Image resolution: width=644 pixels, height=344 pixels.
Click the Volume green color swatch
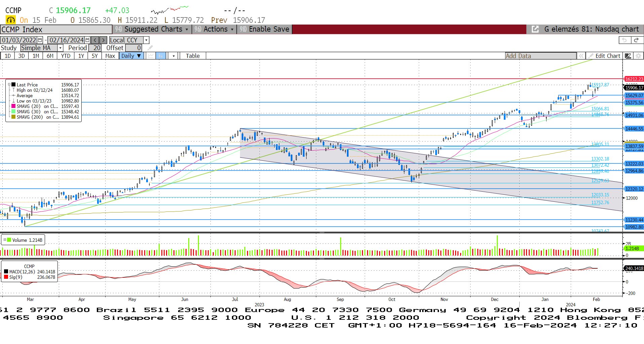pos(9,240)
